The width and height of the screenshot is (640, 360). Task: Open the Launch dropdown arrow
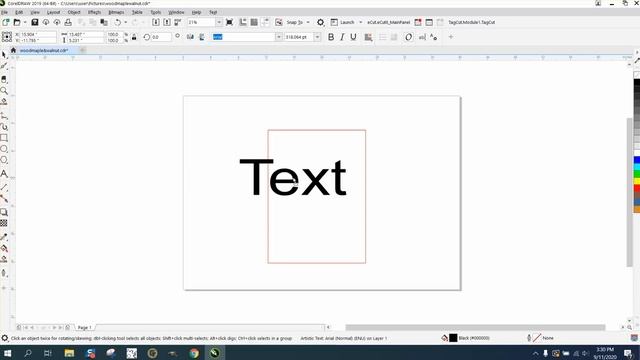(x=360, y=22)
